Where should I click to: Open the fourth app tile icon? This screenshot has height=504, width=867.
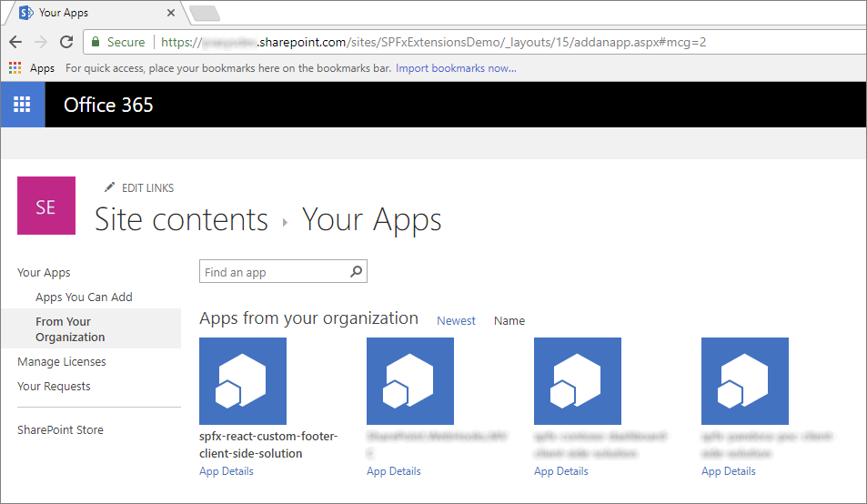pos(745,381)
